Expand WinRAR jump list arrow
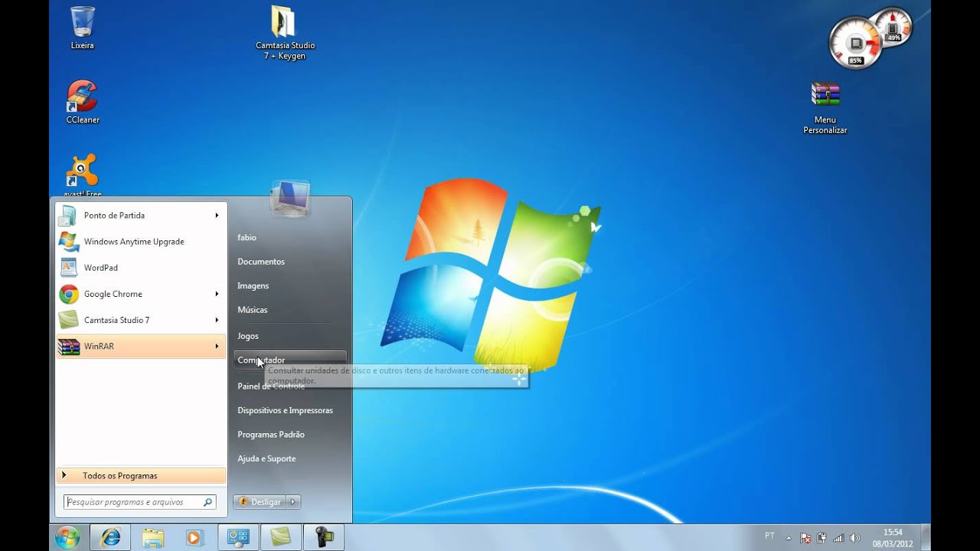This screenshot has width=980, height=551. 217,346
